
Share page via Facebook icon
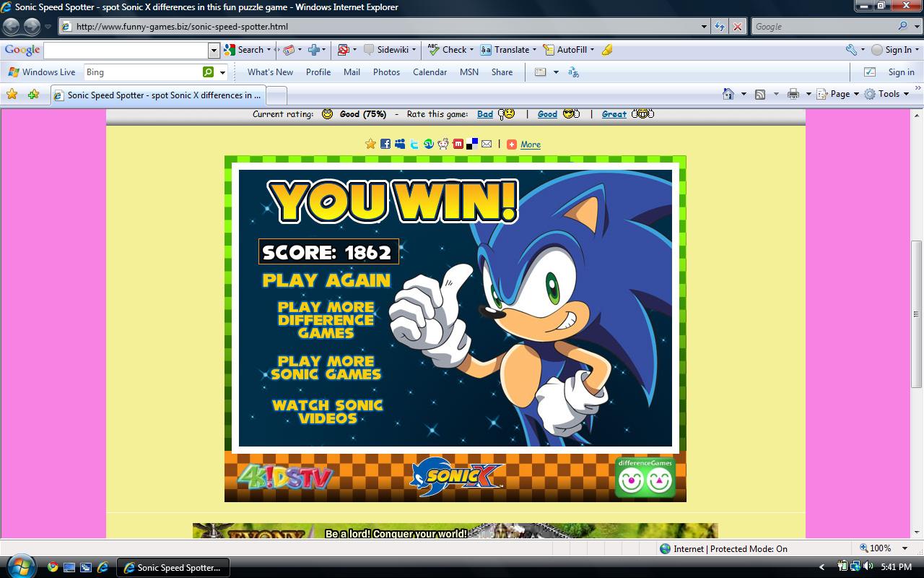point(385,144)
